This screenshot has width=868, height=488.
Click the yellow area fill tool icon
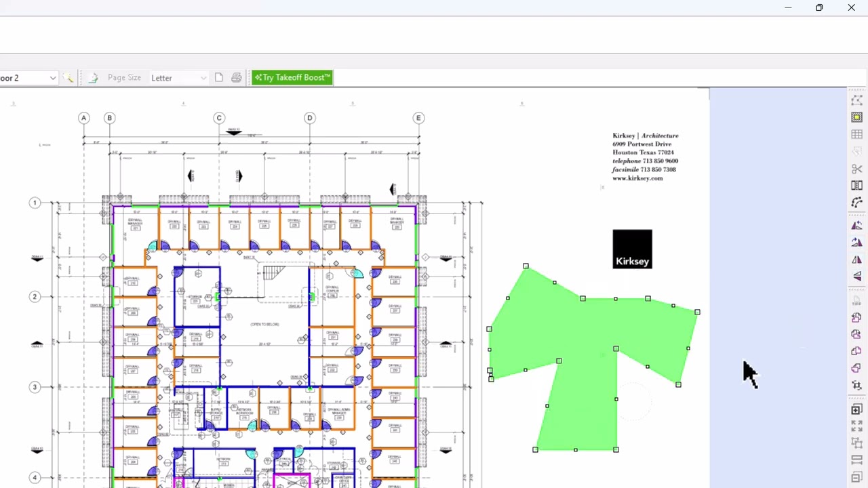tap(857, 117)
